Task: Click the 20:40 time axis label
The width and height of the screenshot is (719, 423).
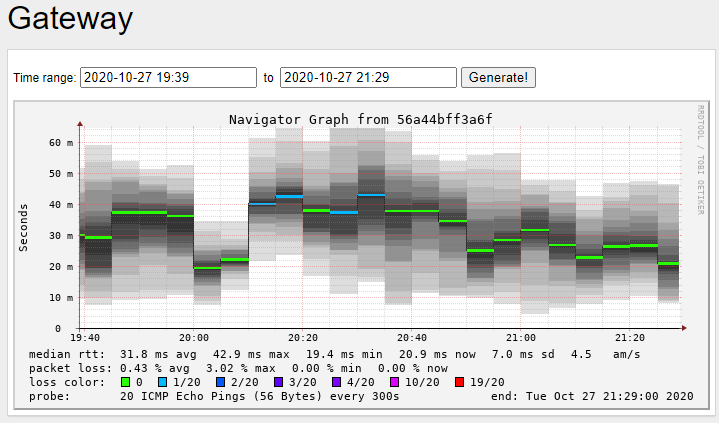Action: (411, 338)
